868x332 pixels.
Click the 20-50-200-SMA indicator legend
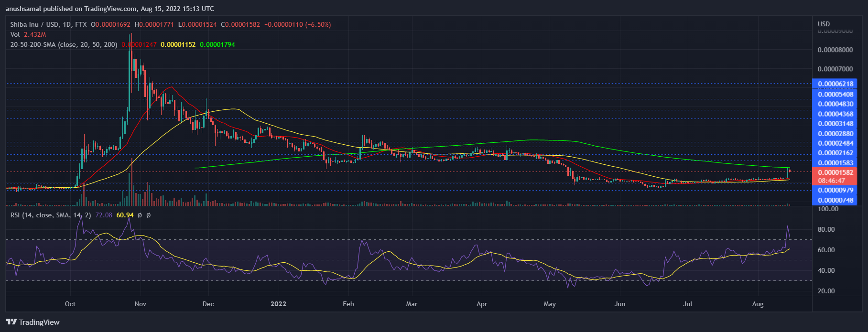click(64, 44)
